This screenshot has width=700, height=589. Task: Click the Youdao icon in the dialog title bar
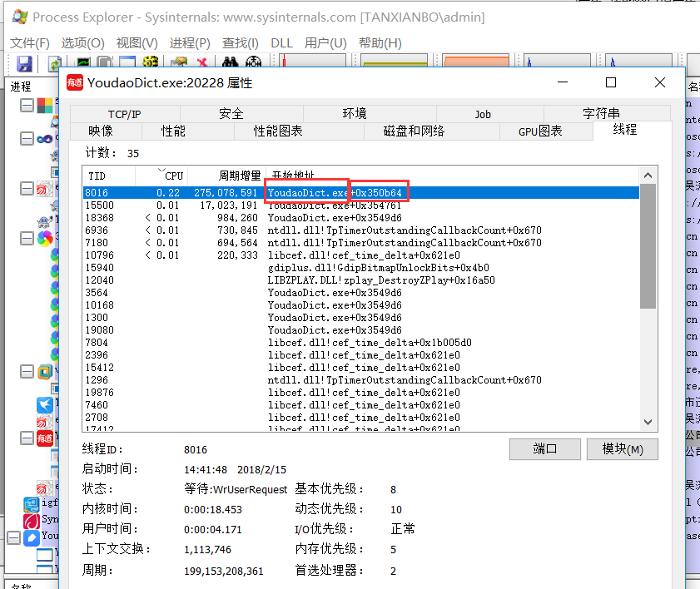pyautogui.click(x=75, y=82)
